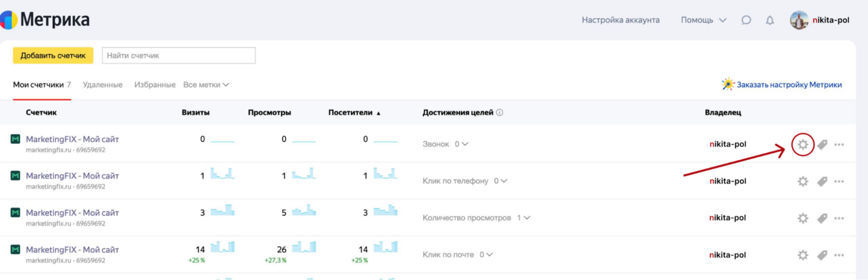Click the Счетчик column header
This screenshot has width=868, height=280.
coord(41,113)
